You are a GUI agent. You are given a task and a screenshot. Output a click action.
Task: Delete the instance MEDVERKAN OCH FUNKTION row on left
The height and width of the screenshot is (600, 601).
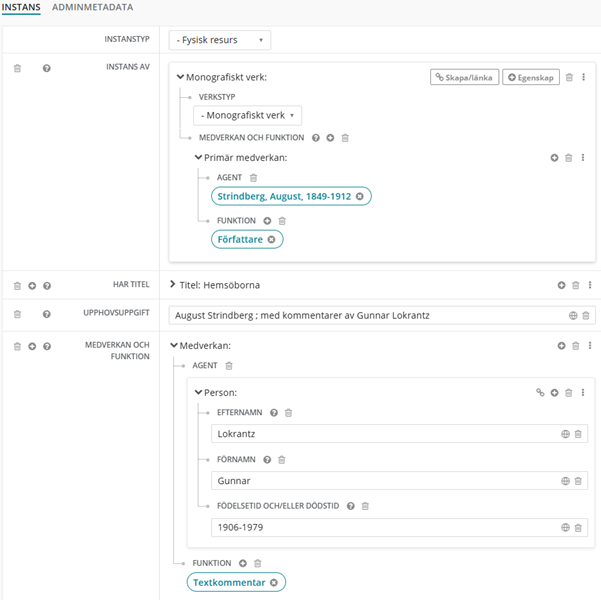(17, 346)
